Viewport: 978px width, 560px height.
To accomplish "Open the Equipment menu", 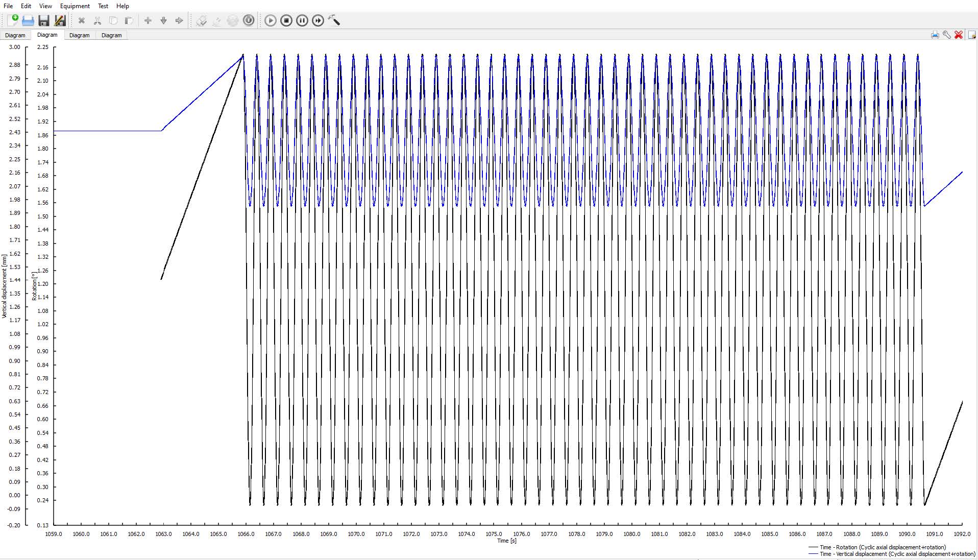I will click(x=75, y=6).
